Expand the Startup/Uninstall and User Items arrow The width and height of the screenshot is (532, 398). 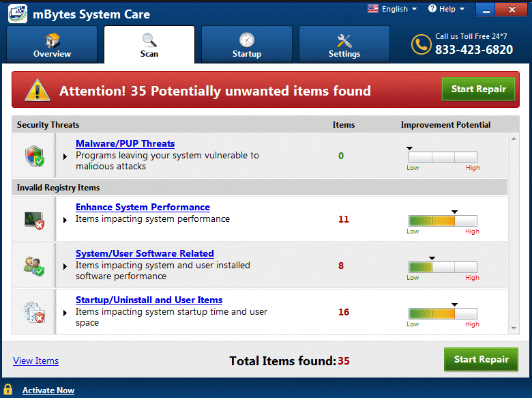tap(65, 313)
